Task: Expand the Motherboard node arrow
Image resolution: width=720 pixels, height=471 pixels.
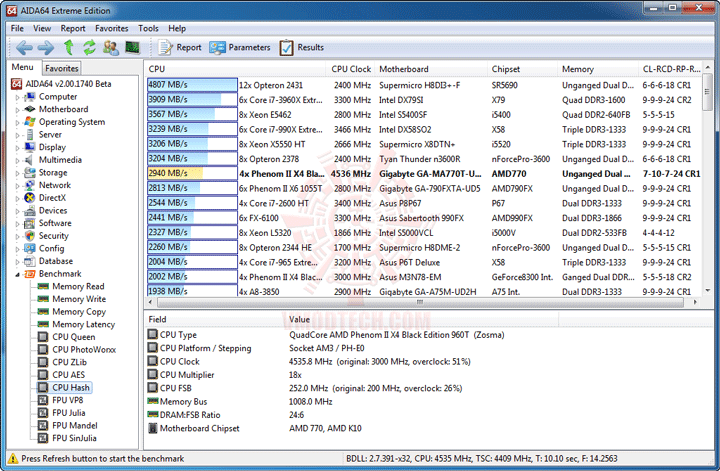Action: [x=17, y=110]
